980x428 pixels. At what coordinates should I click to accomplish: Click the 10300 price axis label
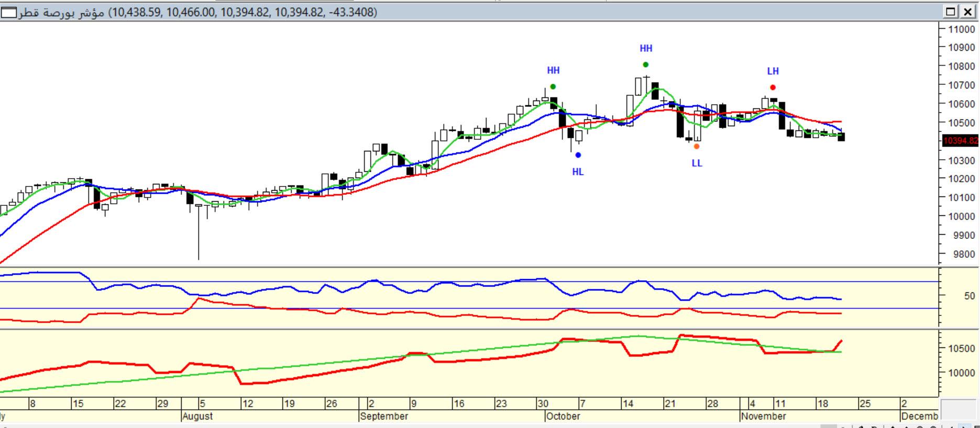[x=961, y=160]
